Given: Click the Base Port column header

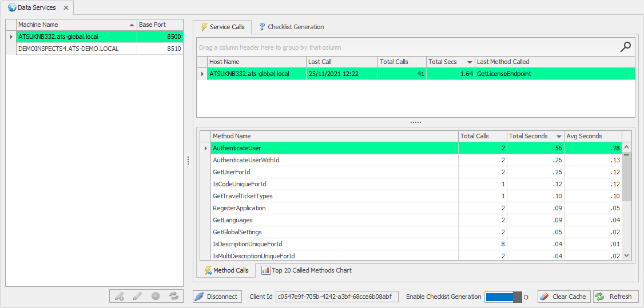Looking at the screenshot, I should (x=160, y=25).
